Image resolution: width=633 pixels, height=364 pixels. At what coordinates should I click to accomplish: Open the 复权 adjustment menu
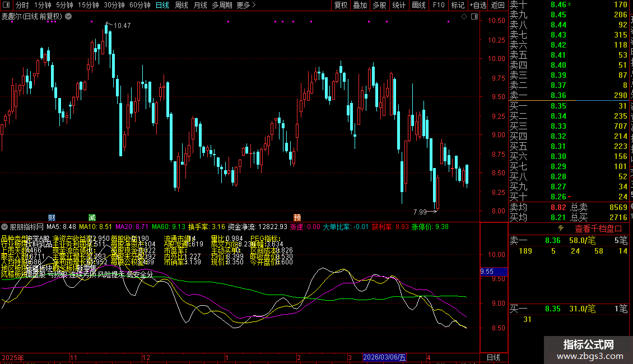(x=341, y=5)
